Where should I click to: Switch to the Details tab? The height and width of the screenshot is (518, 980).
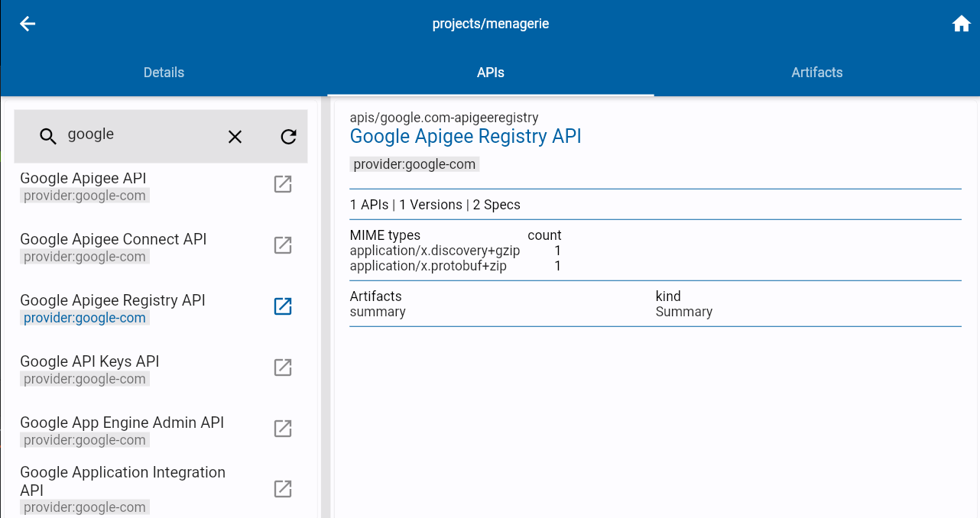point(164,73)
